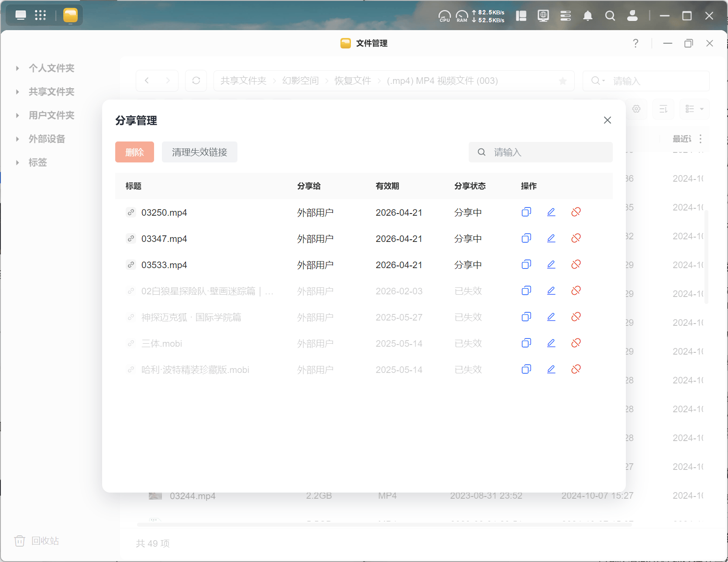728x562 pixels.
Task: Expand 个人文件夹 in sidebar
Action: click(17, 68)
